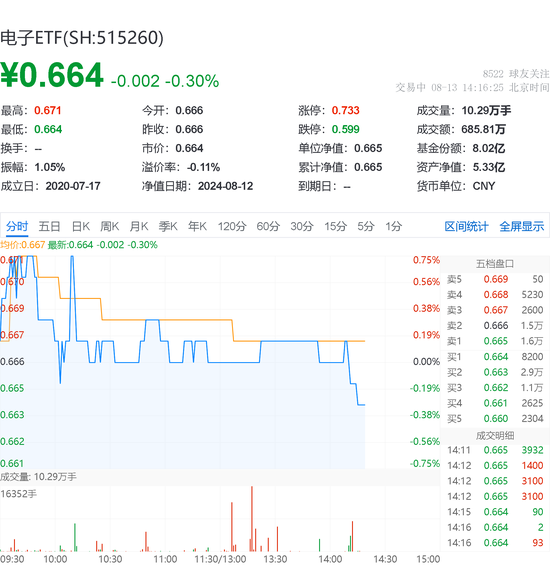Select the 买3 order row at 0.662
Viewport: 550px width, 584px height.
(x=495, y=388)
